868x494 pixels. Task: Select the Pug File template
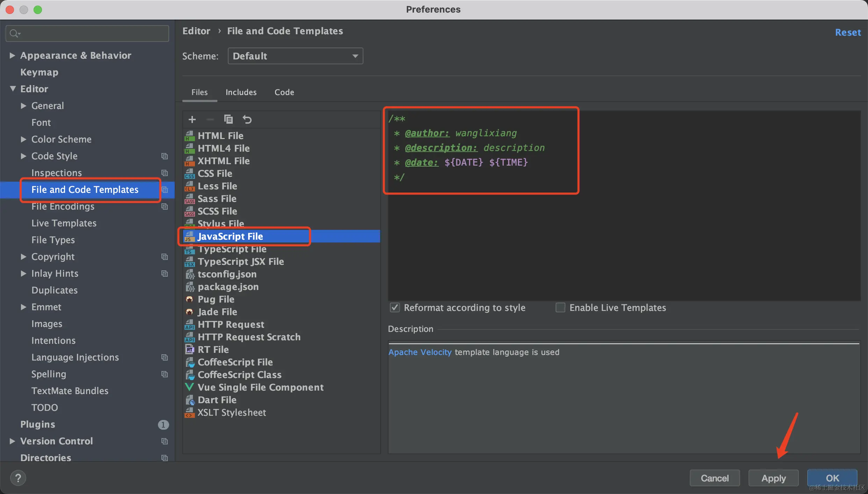point(216,299)
